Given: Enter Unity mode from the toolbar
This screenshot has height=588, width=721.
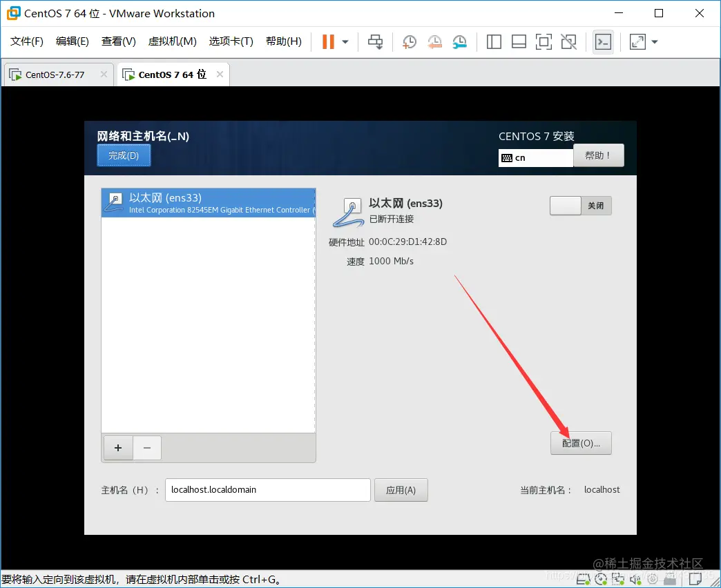Looking at the screenshot, I should tap(568, 41).
